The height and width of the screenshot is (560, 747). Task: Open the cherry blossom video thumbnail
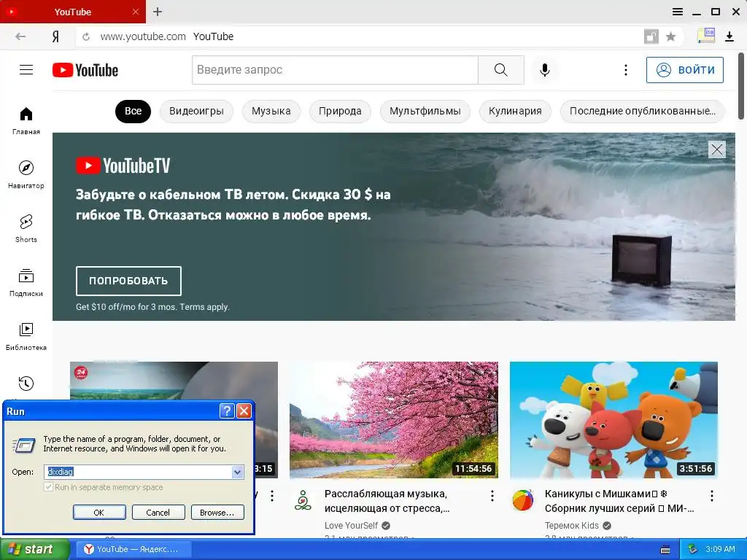(x=394, y=419)
